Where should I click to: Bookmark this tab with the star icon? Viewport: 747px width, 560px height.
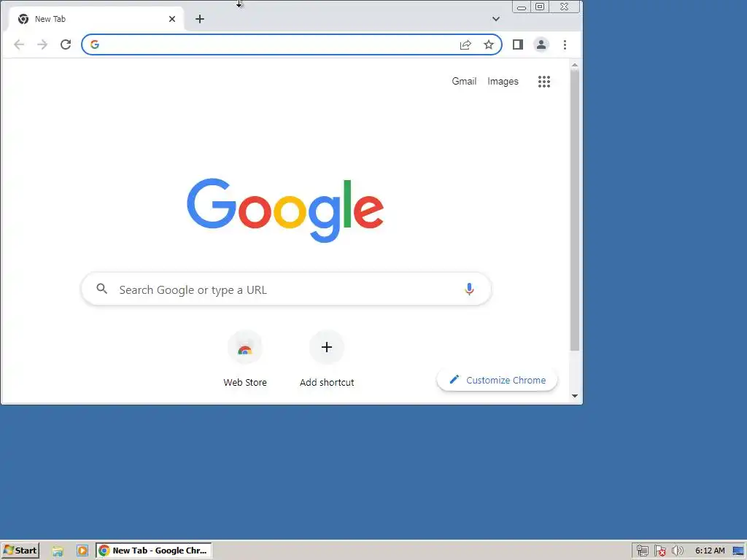click(x=489, y=44)
